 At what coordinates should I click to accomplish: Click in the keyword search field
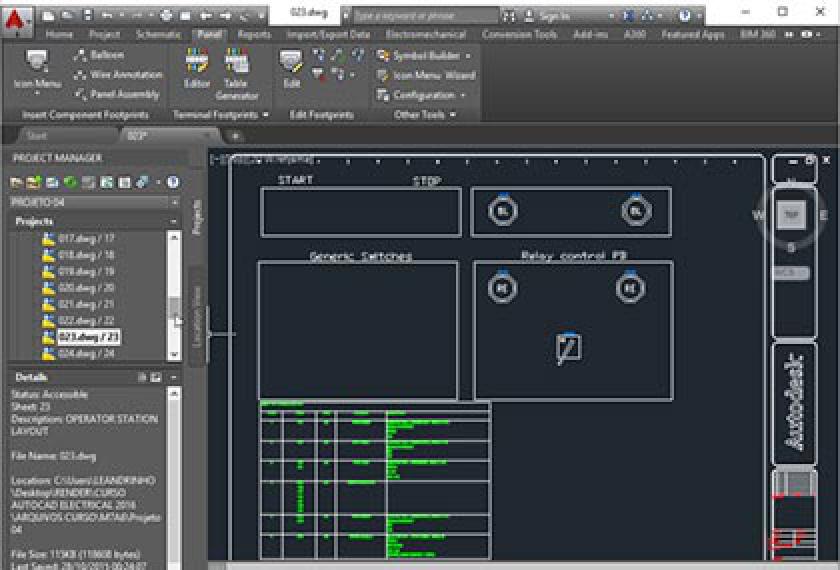424,16
